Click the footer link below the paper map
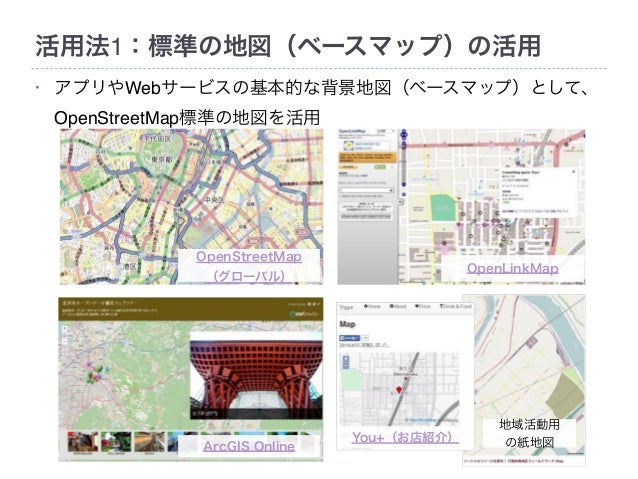The width and height of the screenshot is (638, 479). point(513,462)
